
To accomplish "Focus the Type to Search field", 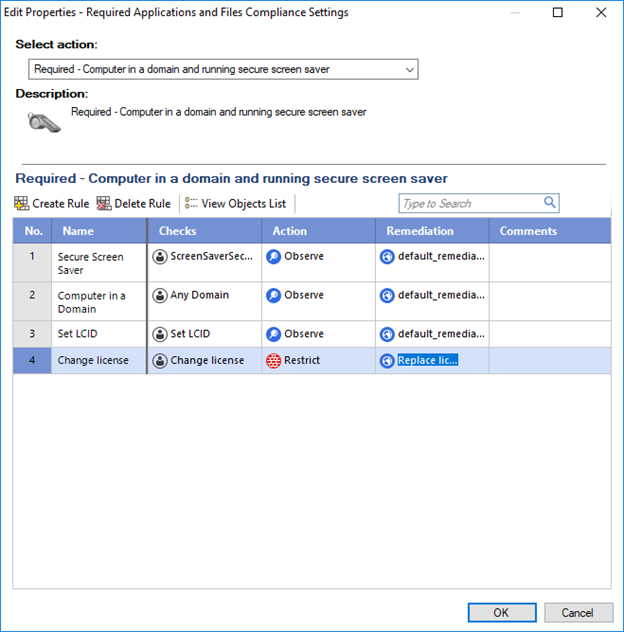I will 471,204.
